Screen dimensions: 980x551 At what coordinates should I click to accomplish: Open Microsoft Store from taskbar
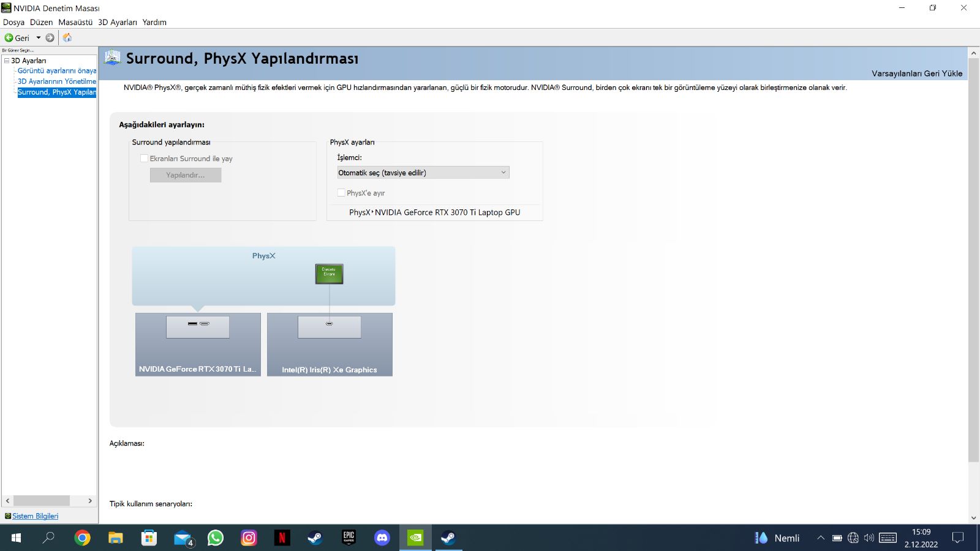[x=149, y=538]
